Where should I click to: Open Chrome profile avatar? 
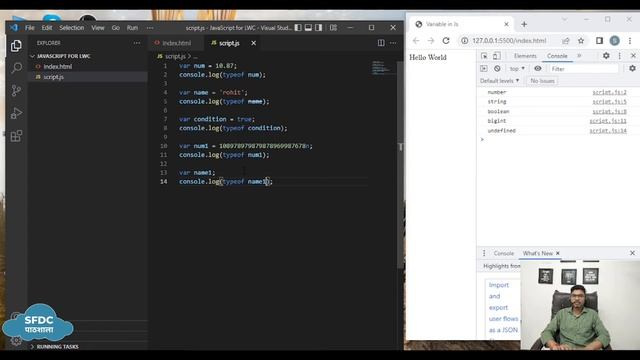(615, 40)
